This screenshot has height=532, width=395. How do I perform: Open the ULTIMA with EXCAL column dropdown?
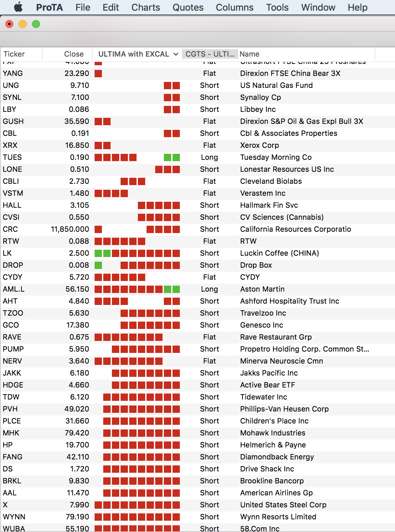pyautogui.click(x=176, y=54)
